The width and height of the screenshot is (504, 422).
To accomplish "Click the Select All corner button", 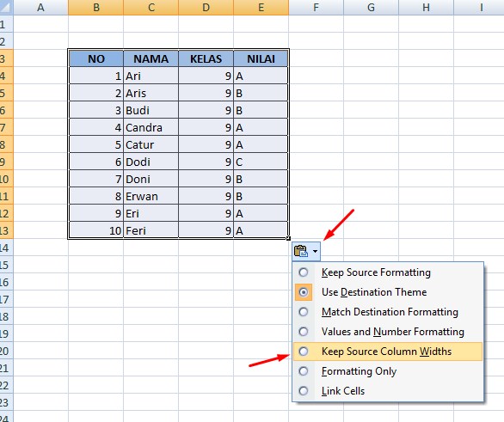I will click(x=6, y=7).
